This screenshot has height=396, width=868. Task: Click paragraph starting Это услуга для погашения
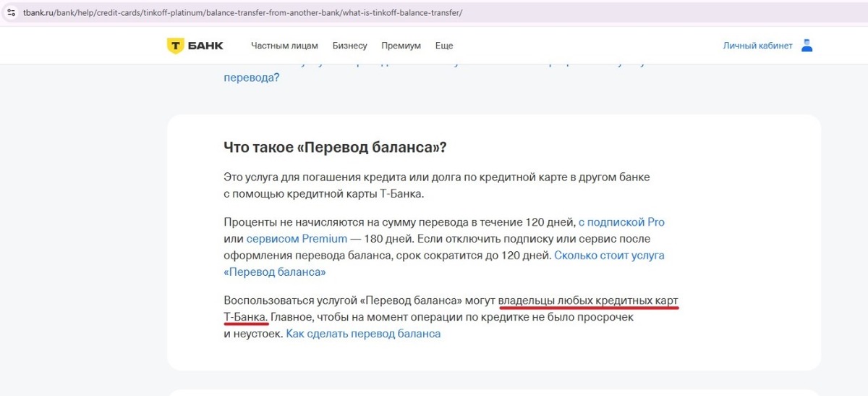[x=437, y=185]
